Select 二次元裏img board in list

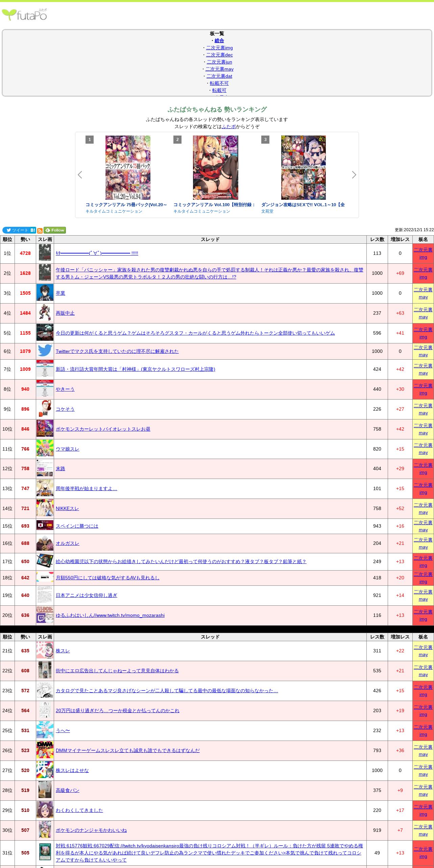[x=219, y=48]
